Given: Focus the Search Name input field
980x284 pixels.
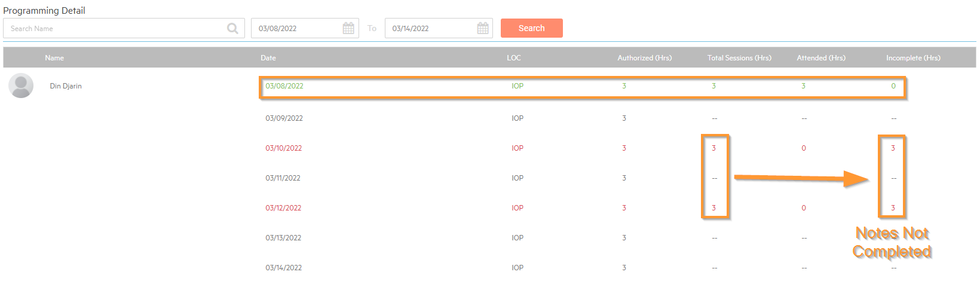Looking at the screenshot, I should [114, 28].
